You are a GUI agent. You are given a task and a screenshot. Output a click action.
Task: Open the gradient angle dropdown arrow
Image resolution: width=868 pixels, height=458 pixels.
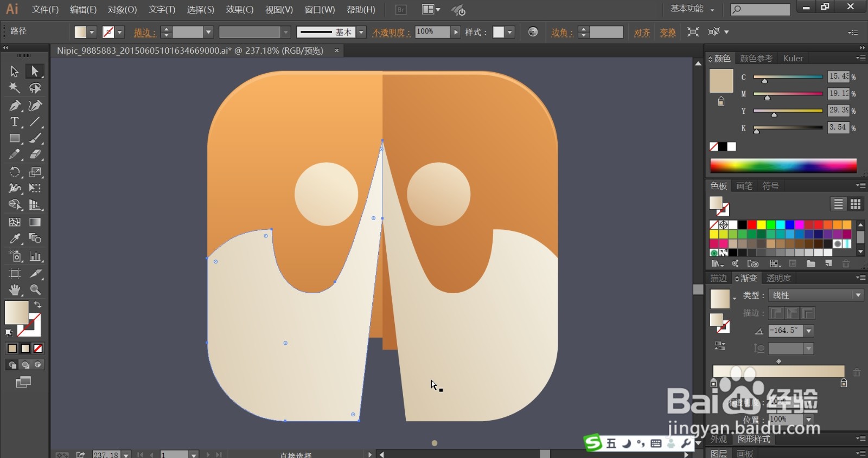809,331
